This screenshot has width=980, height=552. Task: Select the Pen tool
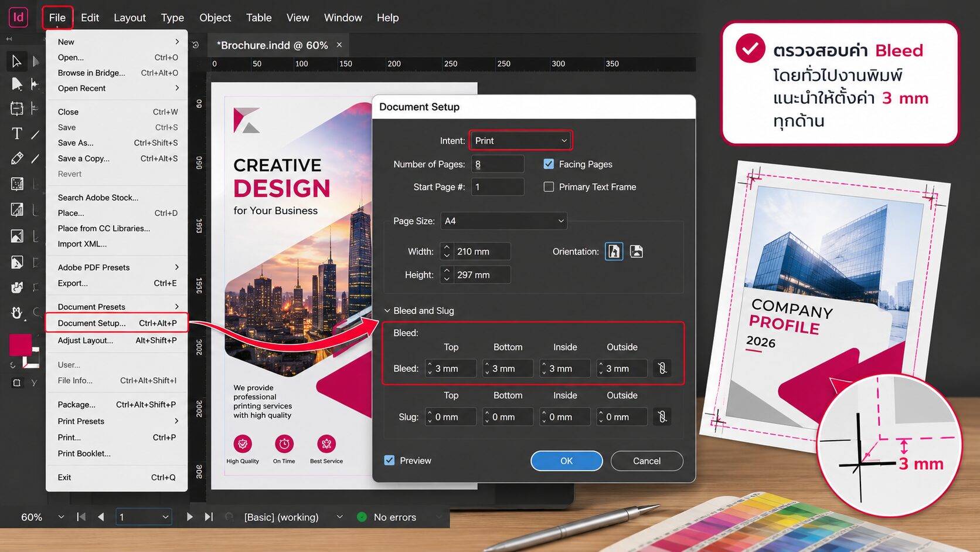[16, 158]
